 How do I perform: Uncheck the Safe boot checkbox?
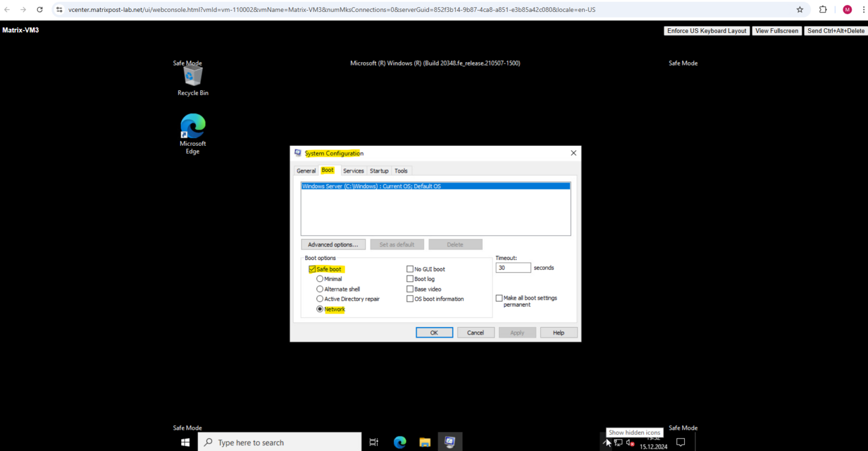point(313,269)
